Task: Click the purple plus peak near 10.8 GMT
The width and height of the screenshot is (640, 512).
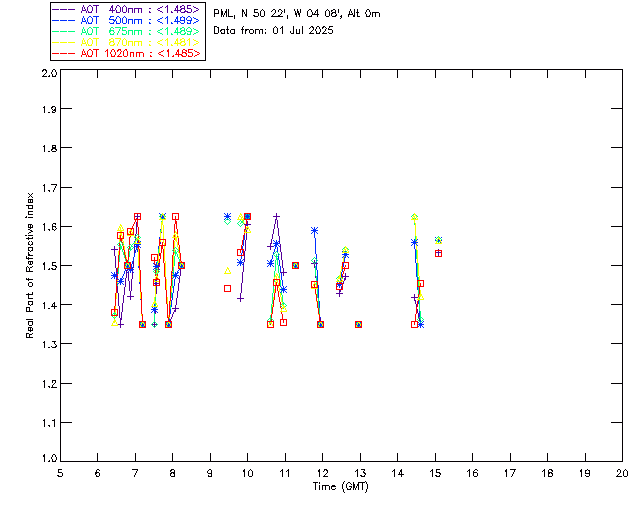Action: coord(277,216)
